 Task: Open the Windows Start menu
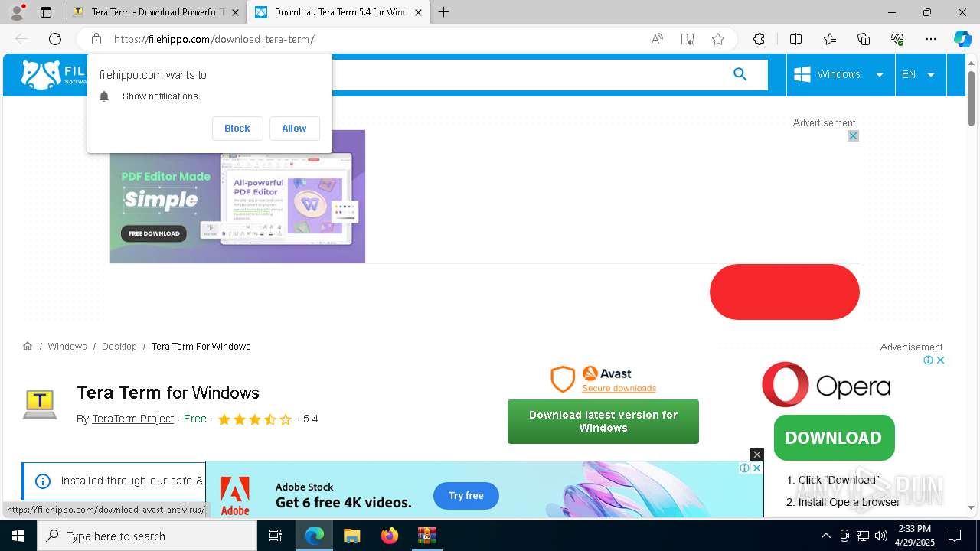coord(18,536)
